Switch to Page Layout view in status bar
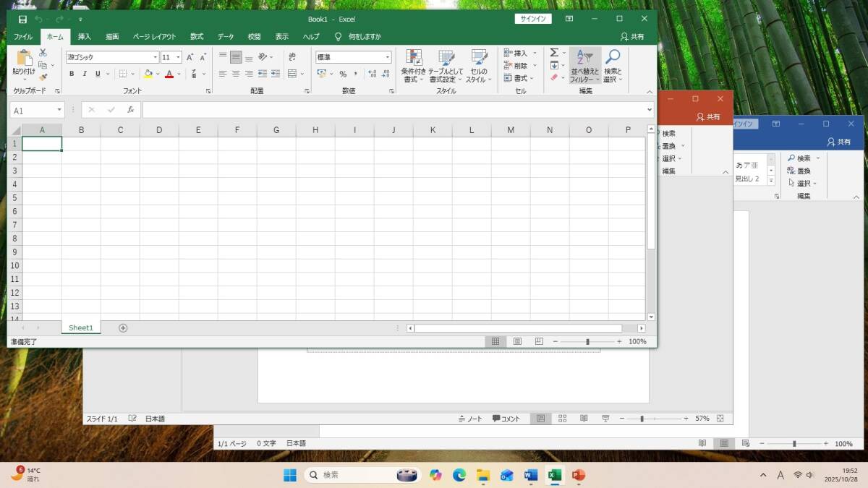 [x=517, y=341]
